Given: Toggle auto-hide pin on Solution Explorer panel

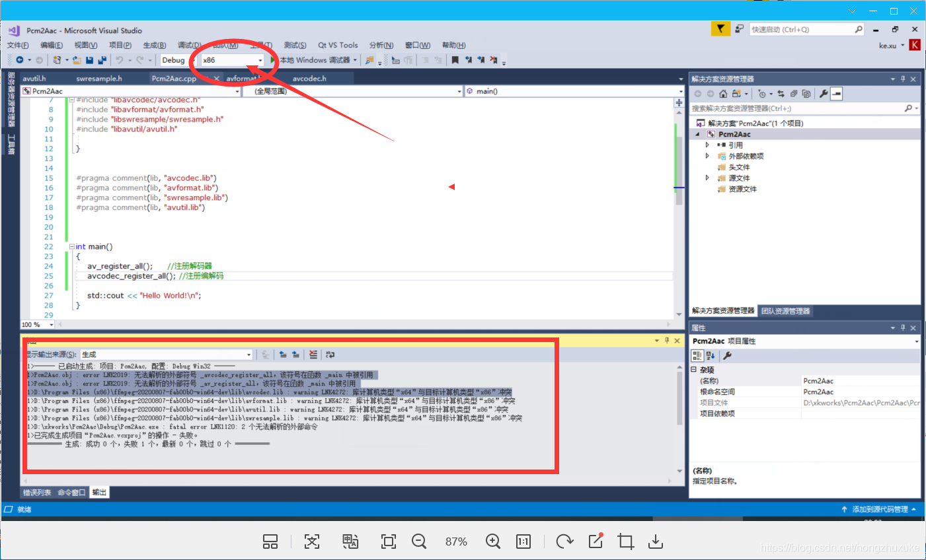Looking at the screenshot, I should [x=903, y=79].
